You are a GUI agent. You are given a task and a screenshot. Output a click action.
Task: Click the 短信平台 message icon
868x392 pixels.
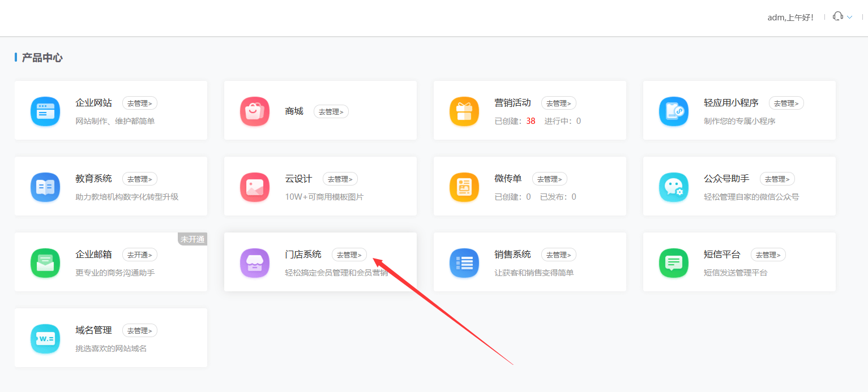click(x=673, y=263)
